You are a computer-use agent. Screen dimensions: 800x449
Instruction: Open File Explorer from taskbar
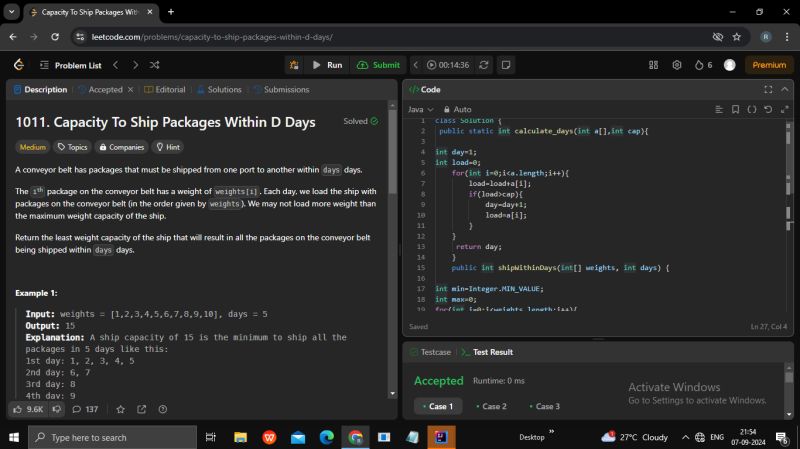pyautogui.click(x=240, y=437)
